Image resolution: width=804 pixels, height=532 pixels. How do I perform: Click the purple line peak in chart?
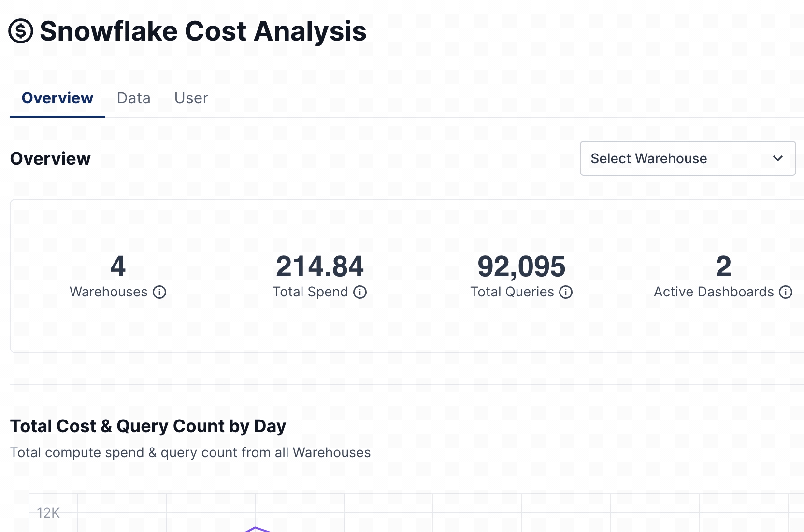coord(256,529)
